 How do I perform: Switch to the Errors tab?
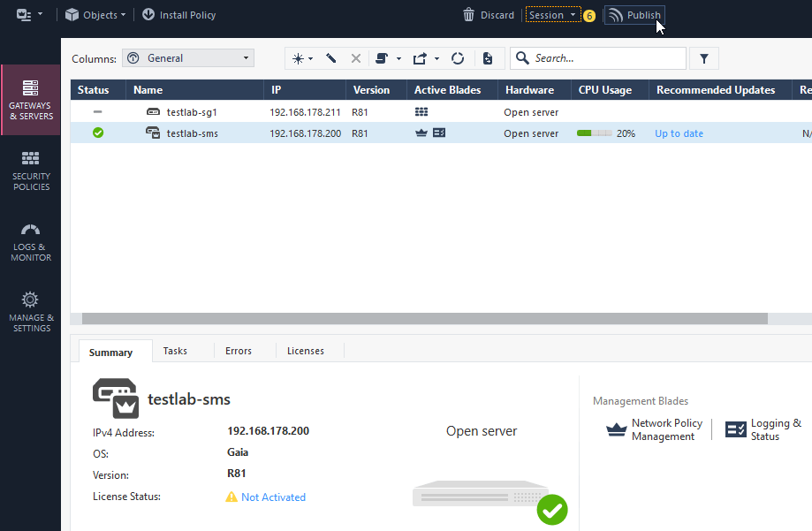tap(239, 351)
